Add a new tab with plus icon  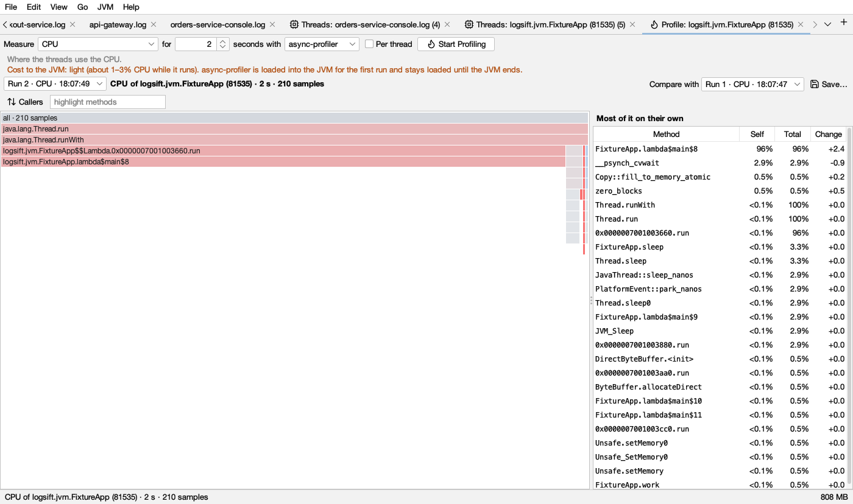point(844,23)
